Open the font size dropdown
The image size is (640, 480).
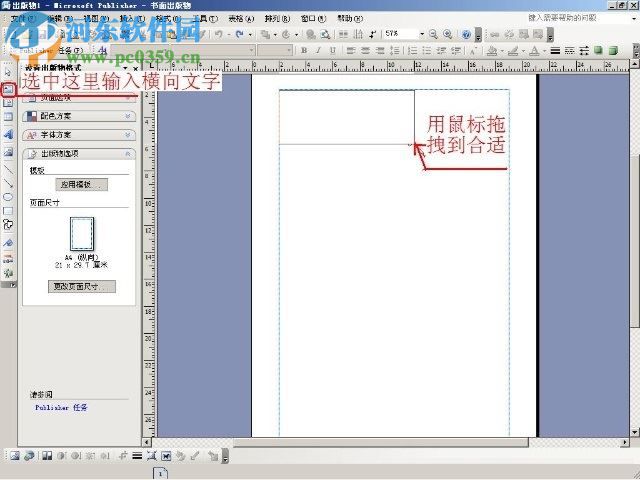(x=289, y=50)
